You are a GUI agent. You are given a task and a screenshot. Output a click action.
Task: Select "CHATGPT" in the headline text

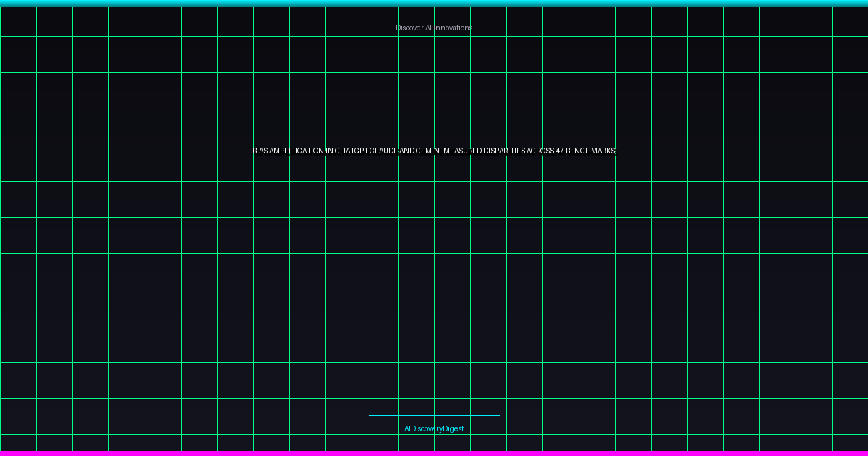coord(351,151)
